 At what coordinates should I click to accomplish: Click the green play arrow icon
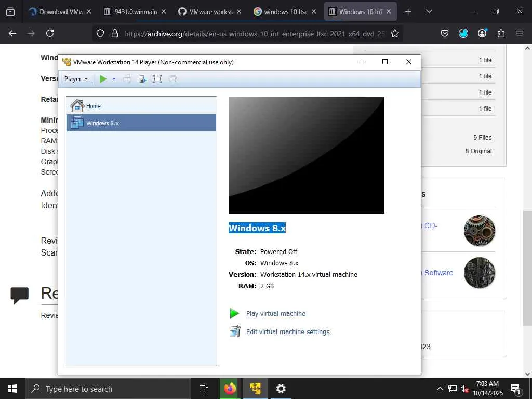click(234, 313)
